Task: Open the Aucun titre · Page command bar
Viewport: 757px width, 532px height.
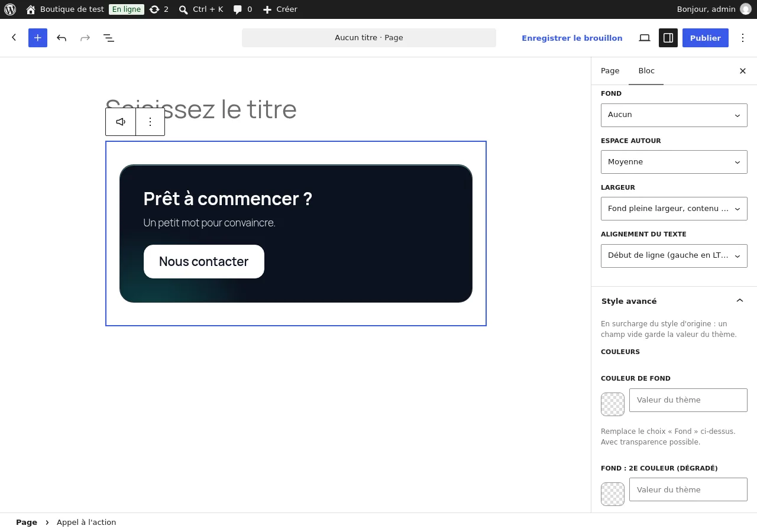Action: 369,38
